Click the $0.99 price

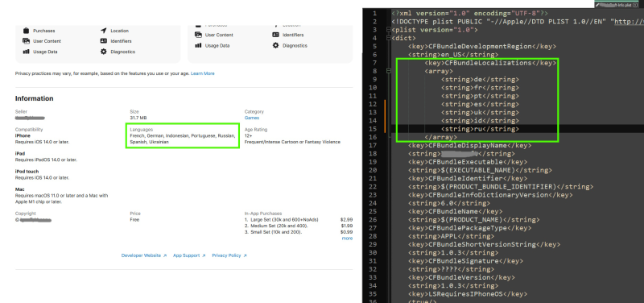(x=347, y=232)
